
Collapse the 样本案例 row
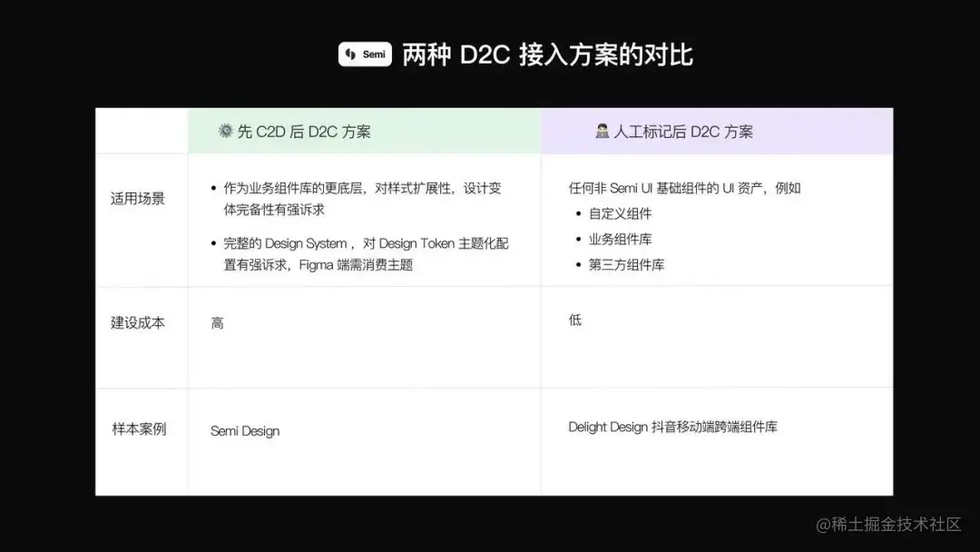click(x=141, y=430)
